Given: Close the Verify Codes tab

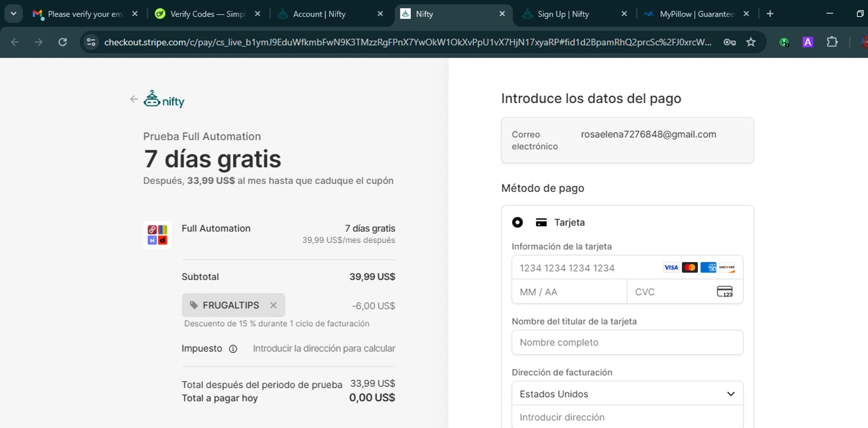Looking at the screenshot, I should tap(258, 14).
